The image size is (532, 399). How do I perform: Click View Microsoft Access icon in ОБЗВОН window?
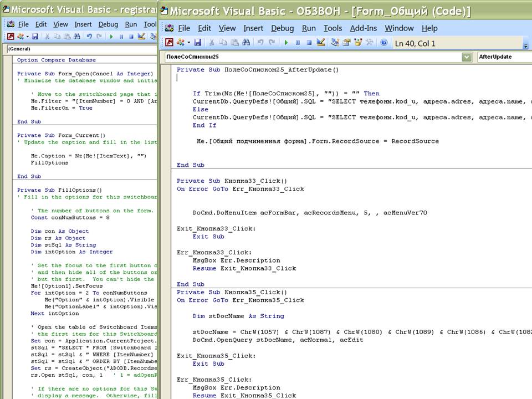[x=170, y=43]
